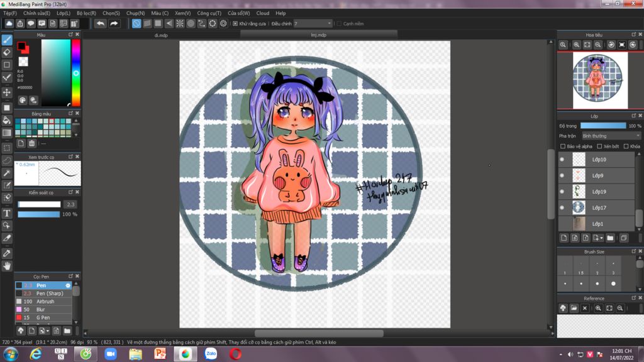Select the Lasso tool
Viewport: 644px width, 362px height.
click(x=7, y=160)
